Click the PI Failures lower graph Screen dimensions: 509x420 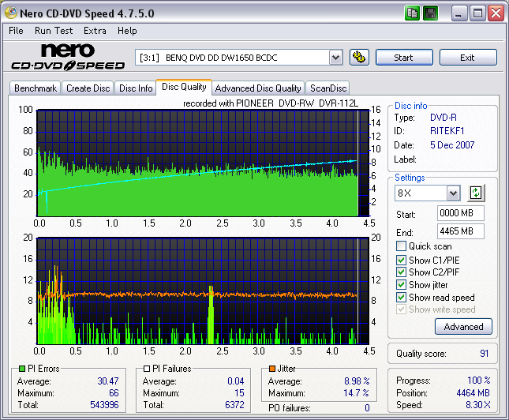tap(203, 291)
